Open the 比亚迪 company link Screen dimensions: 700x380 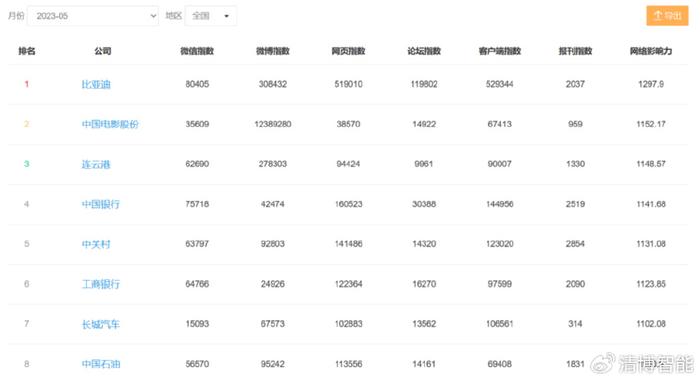[96, 84]
